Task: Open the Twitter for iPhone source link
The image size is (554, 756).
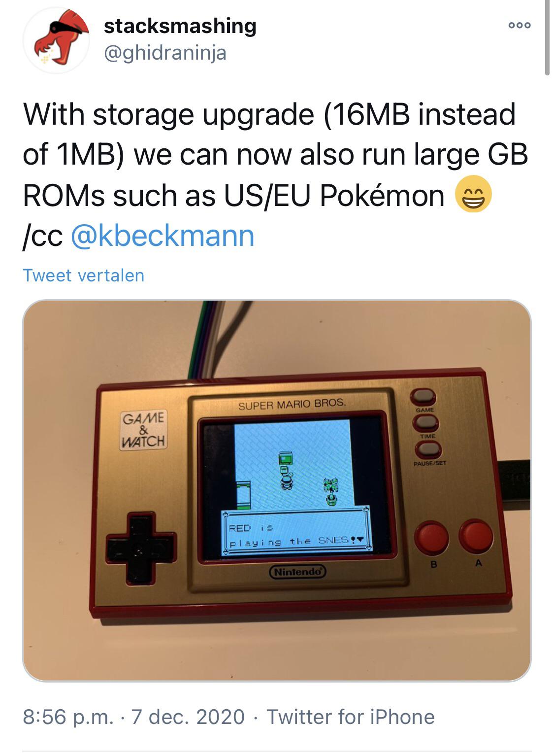Action: pos(351,717)
